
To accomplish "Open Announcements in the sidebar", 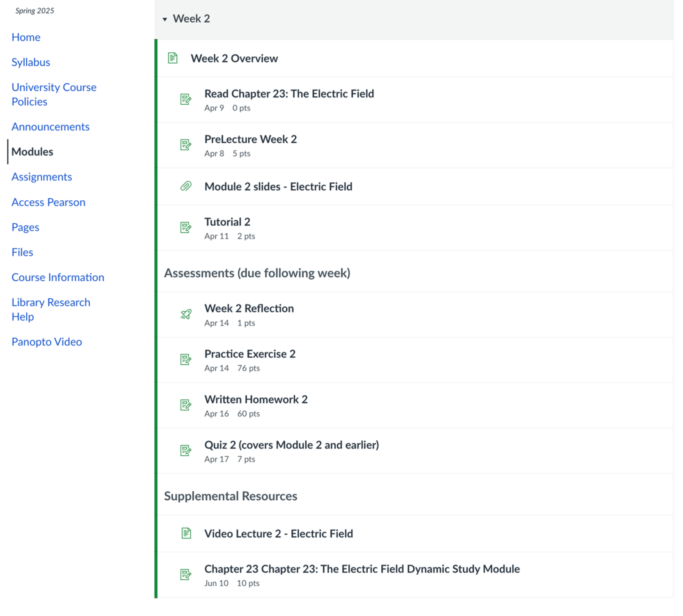I will tap(50, 127).
